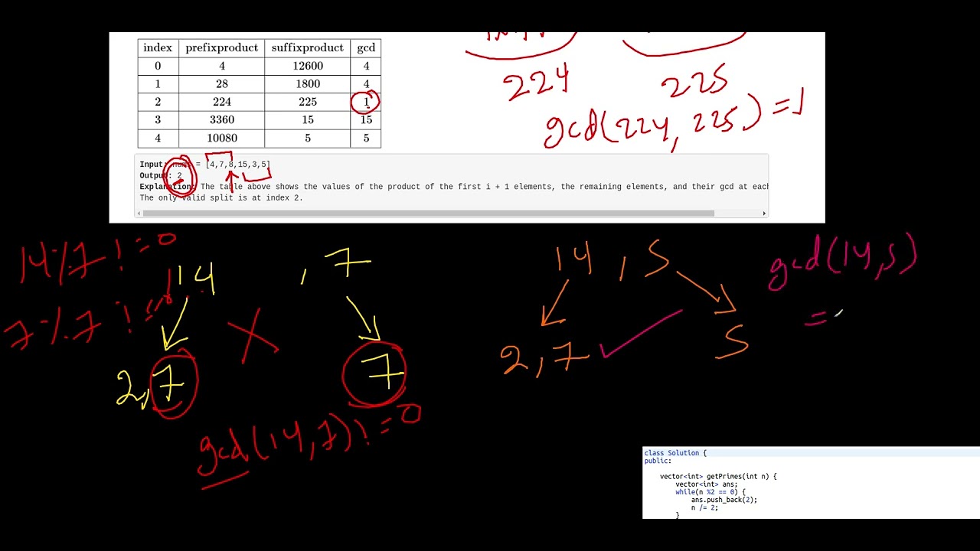Click the left scroll arrow of the example box
The height and width of the screenshot is (551, 980).
139,214
